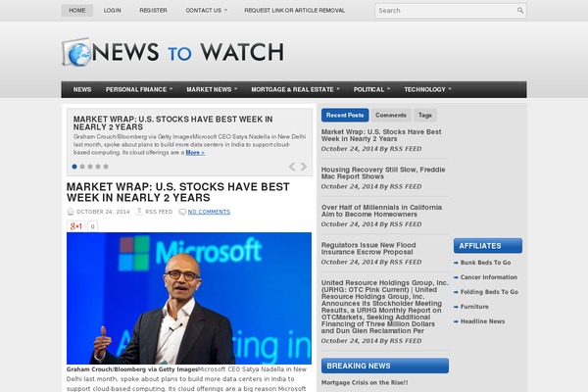The width and height of the screenshot is (588, 392).
Task: Expand the Political menu
Action: [371, 89]
